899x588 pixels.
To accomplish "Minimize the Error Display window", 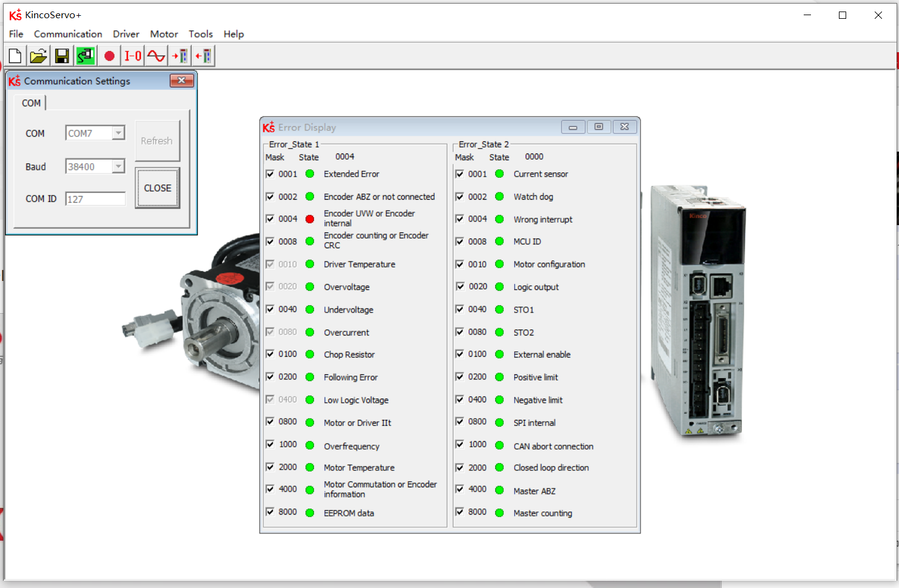I will coord(572,127).
